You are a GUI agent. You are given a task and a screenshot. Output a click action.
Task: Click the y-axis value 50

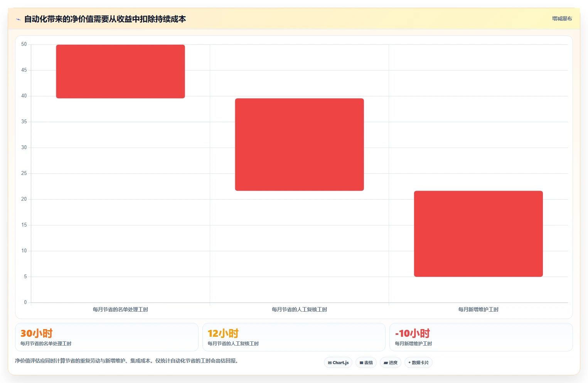[x=24, y=44]
